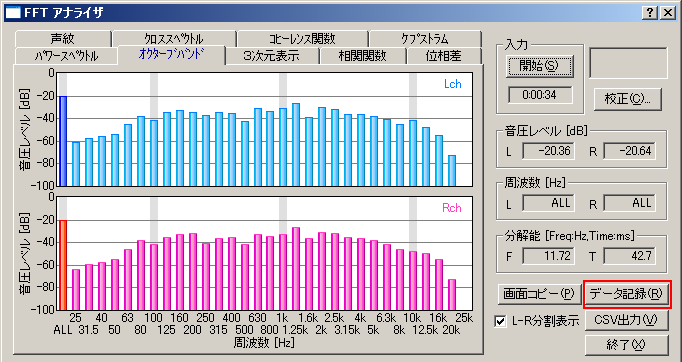Screen dimensions: 682x362
Task: Click the データ記録(R) button
Action: tap(626, 294)
